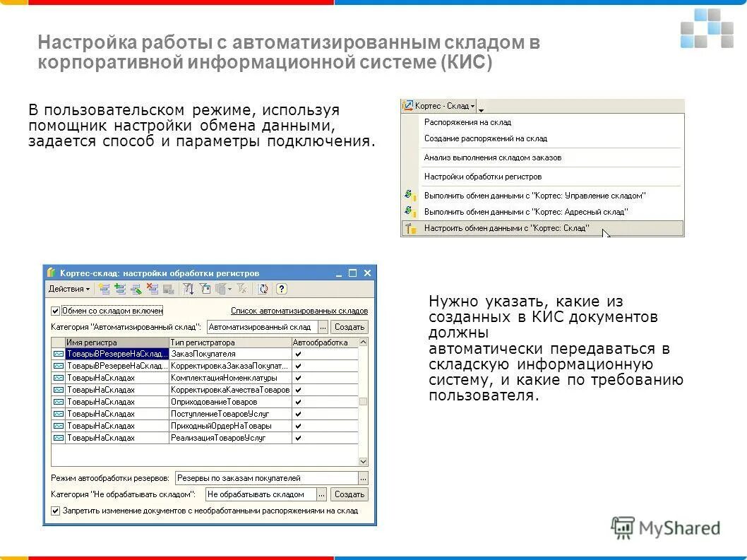Screen dimensions: 747x560
Task: Toggle Автообработка for КомплектацияНоменклатуры row
Action: [x=298, y=378]
